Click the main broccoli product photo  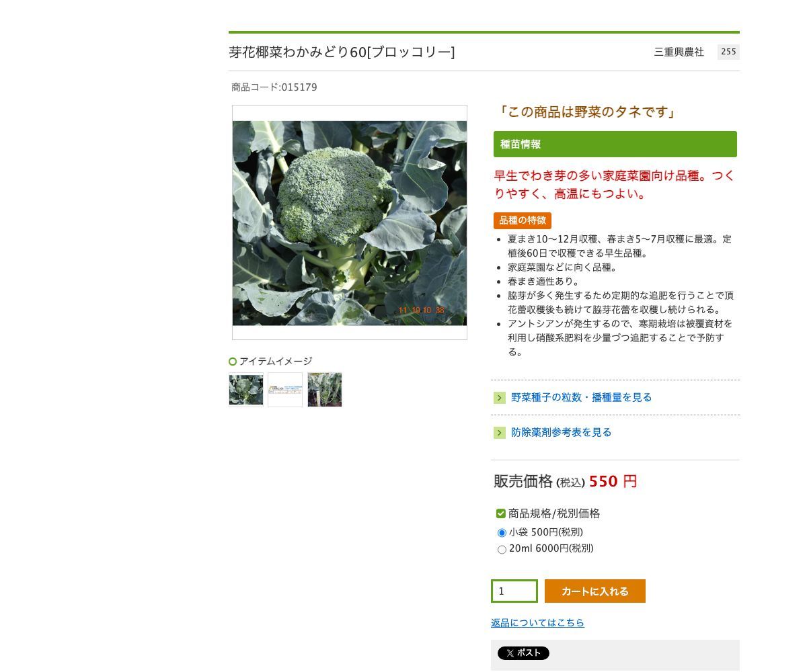350,223
